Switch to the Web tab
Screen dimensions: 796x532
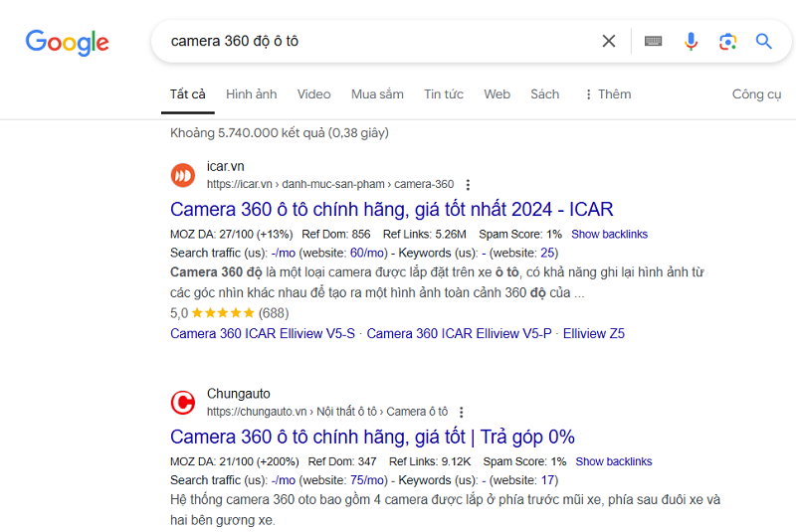tap(497, 94)
